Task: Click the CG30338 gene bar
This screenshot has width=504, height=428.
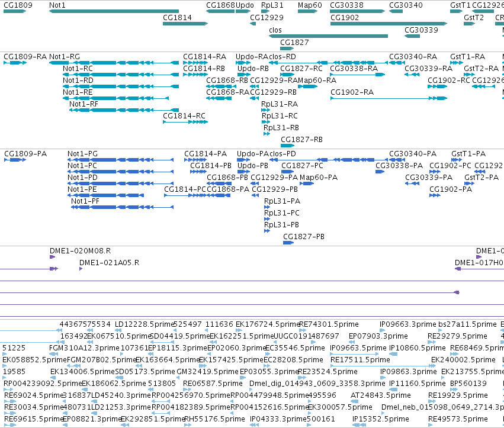Action: pyautogui.click(x=358, y=11)
